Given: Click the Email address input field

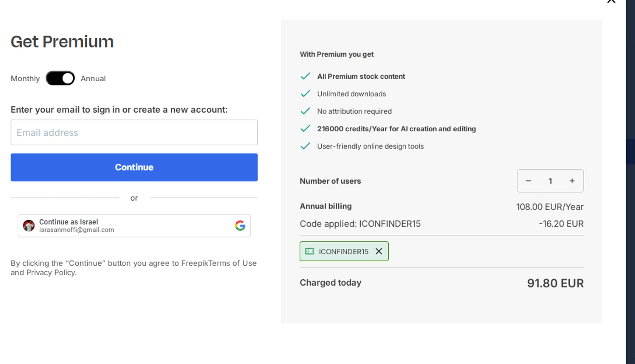Looking at the screenshot, I should click(x=134, y=132).
